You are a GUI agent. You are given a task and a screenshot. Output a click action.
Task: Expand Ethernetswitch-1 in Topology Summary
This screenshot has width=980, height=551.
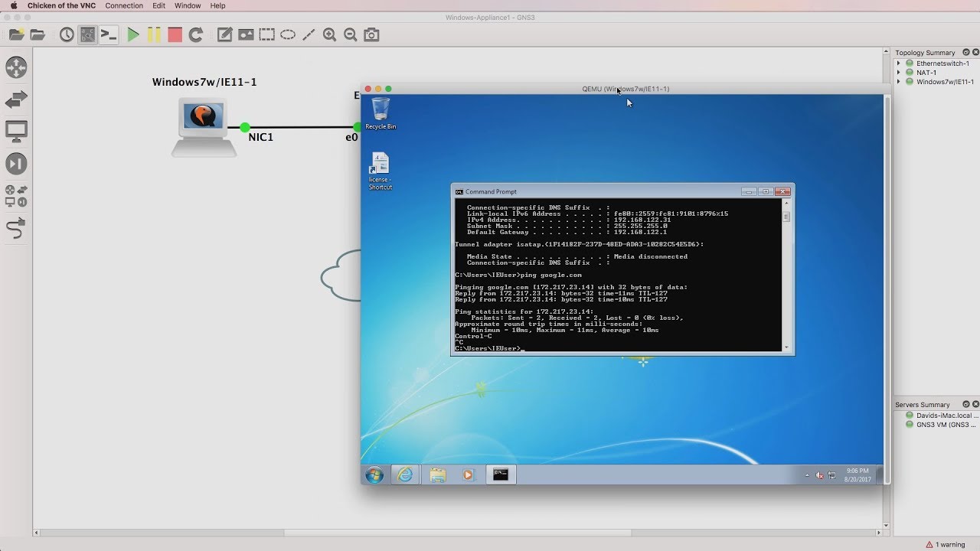899,64
